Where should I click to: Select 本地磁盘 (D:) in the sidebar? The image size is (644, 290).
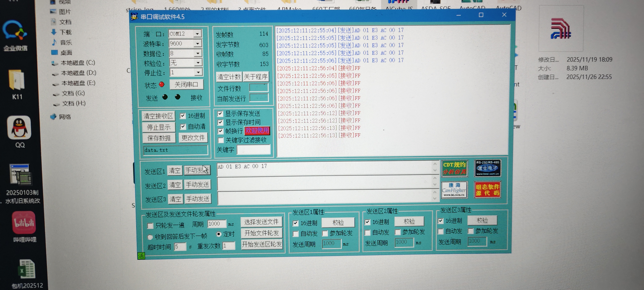click(x=78, y=73)
